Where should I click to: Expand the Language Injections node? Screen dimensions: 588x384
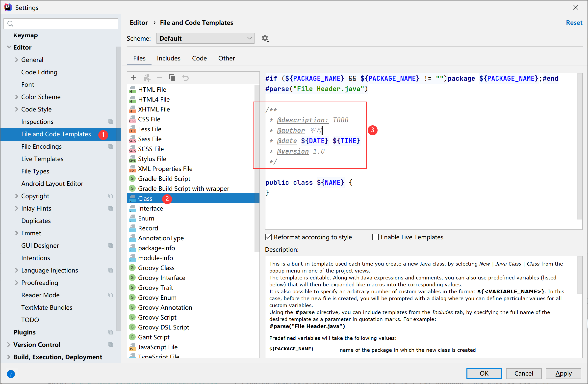(17, 270)
